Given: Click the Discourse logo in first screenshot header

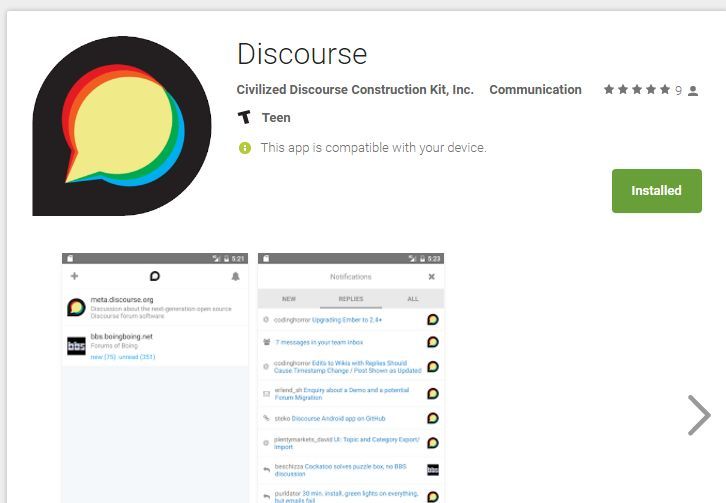Looking at the screenshot, I should 155,276.
